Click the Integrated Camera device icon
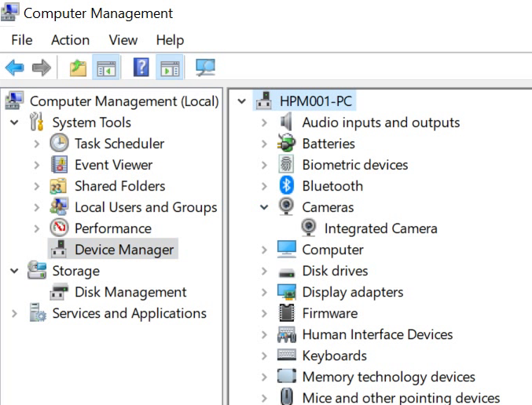This screenshot has height=405, width=532. 309,228
